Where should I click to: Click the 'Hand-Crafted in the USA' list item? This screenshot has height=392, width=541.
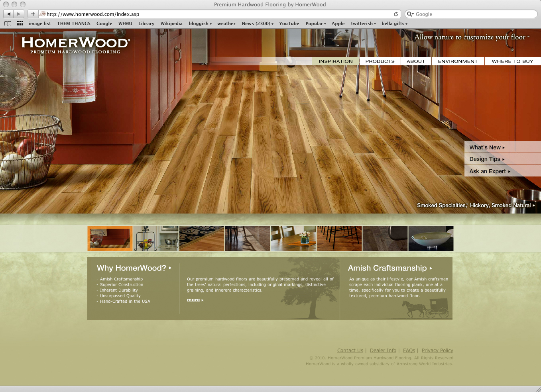click(x=125, y=302)
